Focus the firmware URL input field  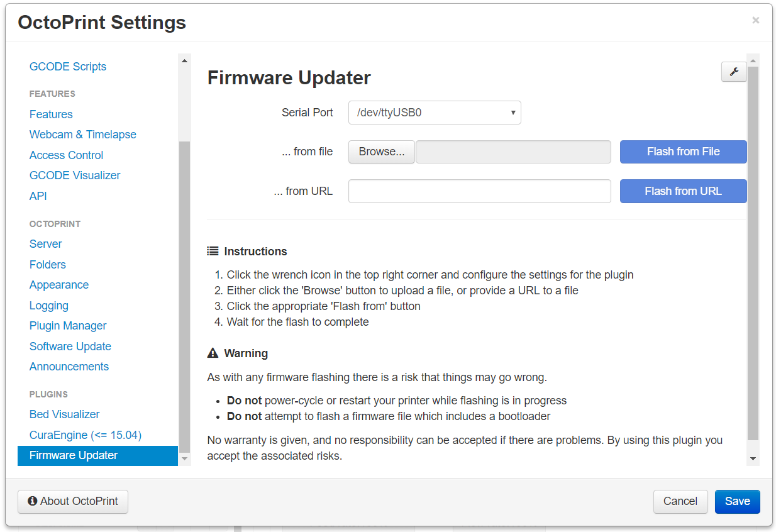[x=480, y=191]
